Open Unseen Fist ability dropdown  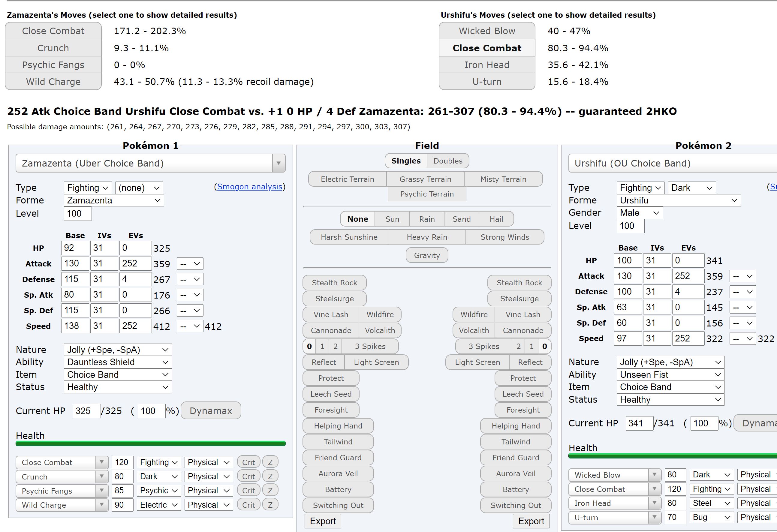670,374
